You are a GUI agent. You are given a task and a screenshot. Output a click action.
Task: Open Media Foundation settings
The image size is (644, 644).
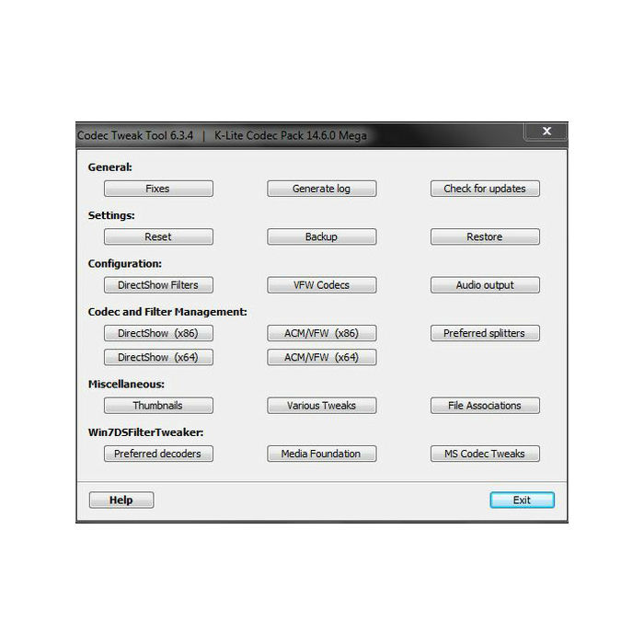322,454
